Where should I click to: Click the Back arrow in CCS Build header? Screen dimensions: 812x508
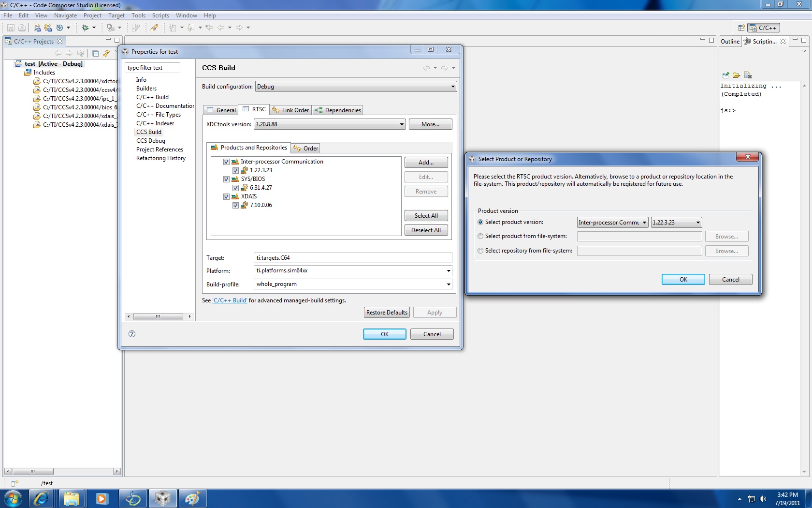[426, 68]
